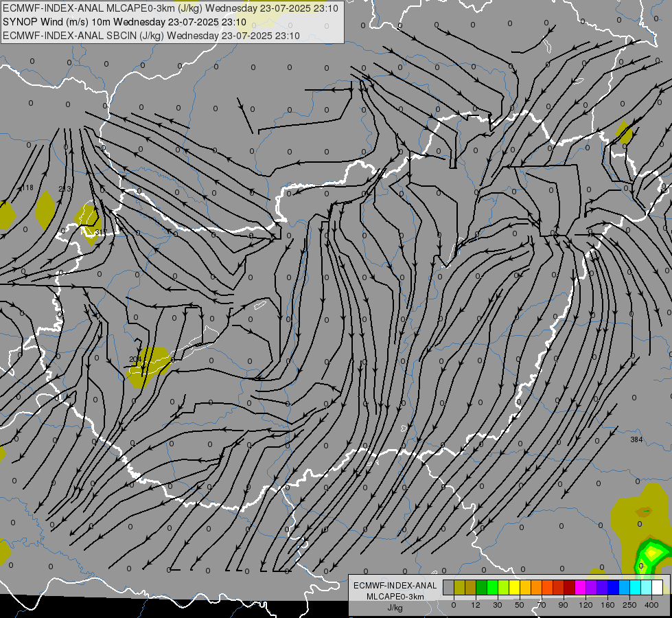672x618 pixels.
Task: Click the legend scale value 160
Action: 607,605
